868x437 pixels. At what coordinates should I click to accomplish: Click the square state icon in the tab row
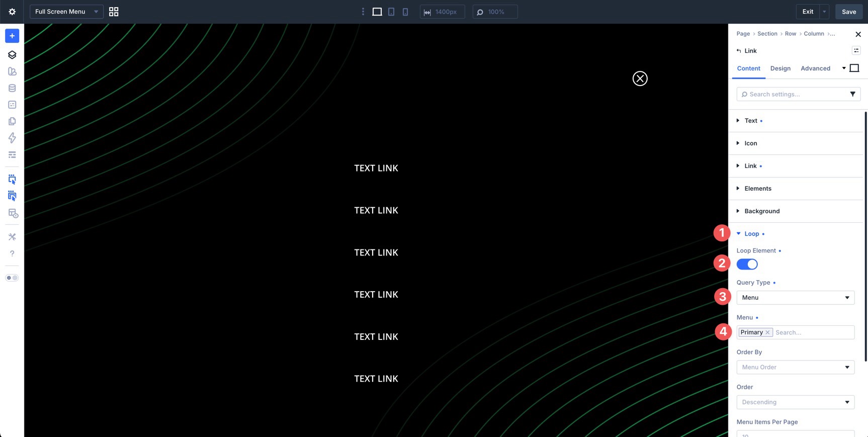point(854,68)
